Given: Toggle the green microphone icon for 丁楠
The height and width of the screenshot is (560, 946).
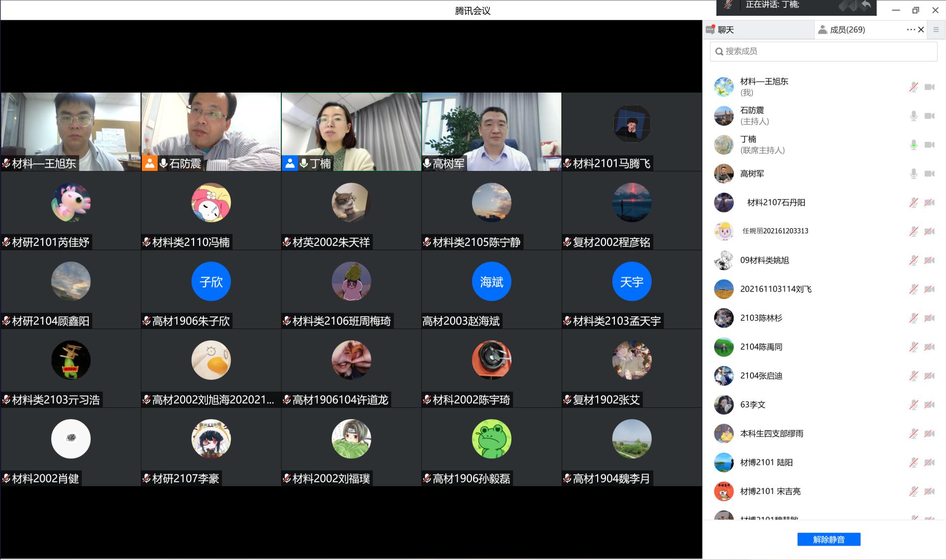Looking at the screenshot, I should point(913,145).
